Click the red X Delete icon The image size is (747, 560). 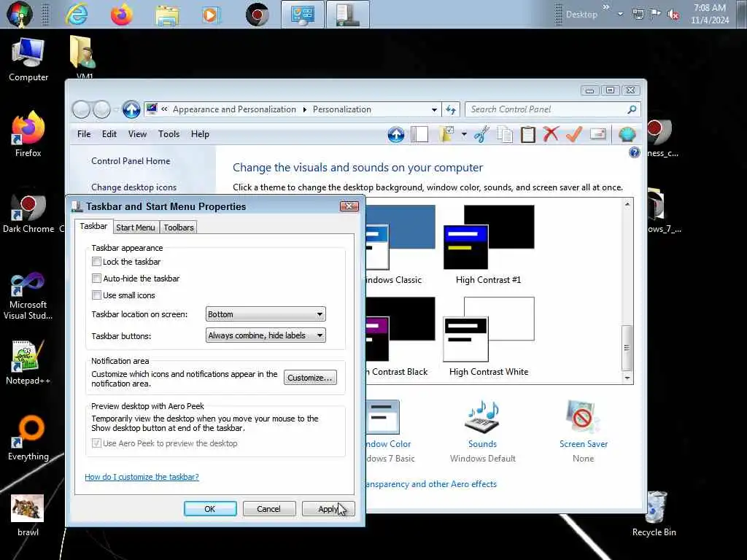pyautogui.click(x=551, y=134)
